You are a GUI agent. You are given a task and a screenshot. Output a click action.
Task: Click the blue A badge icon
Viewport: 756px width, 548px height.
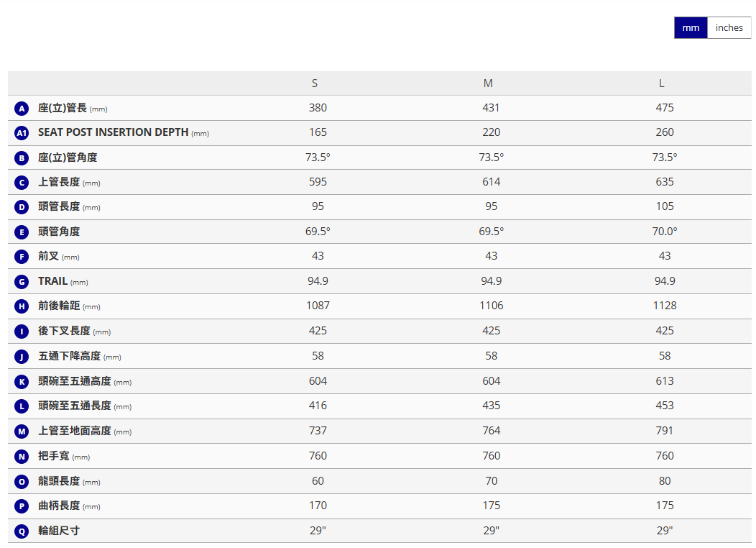pos(22,109)
